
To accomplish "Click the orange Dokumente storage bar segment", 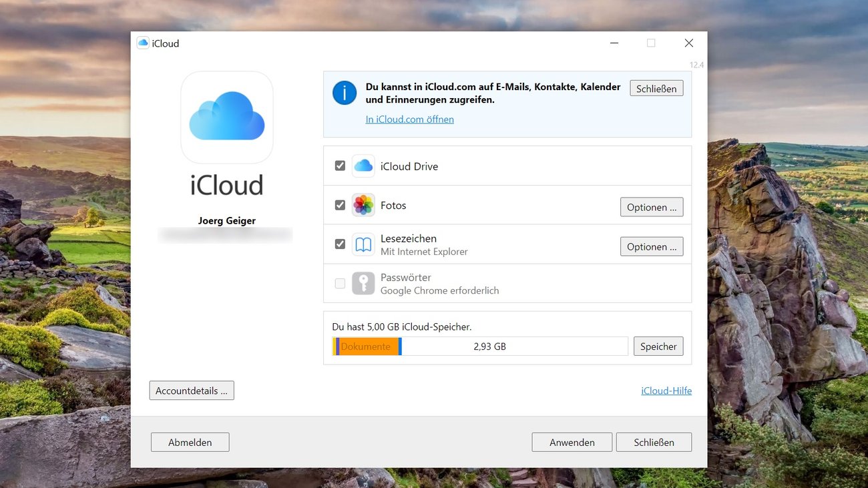I will 368,346.
